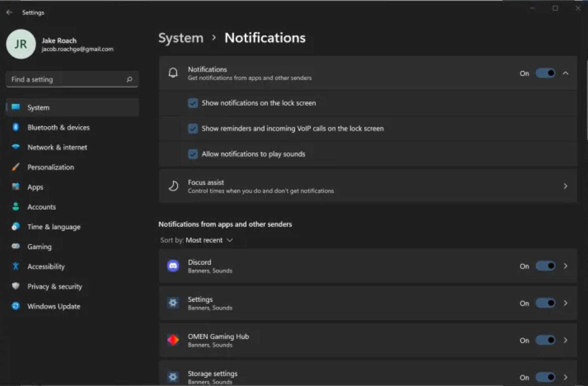
Task: Uncheck Show notifications on the lock screen
Action: tap(193, 103)
